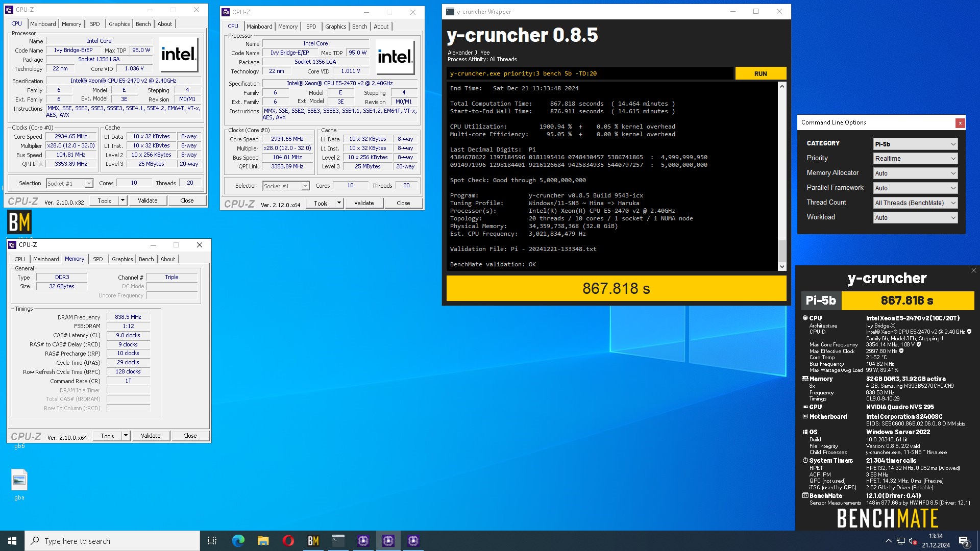Viewport: 980px width, 551px height.
Task: Launch Microsoft Edge from the taskbar
Action: pyautogui.click(x=238, y=541)
